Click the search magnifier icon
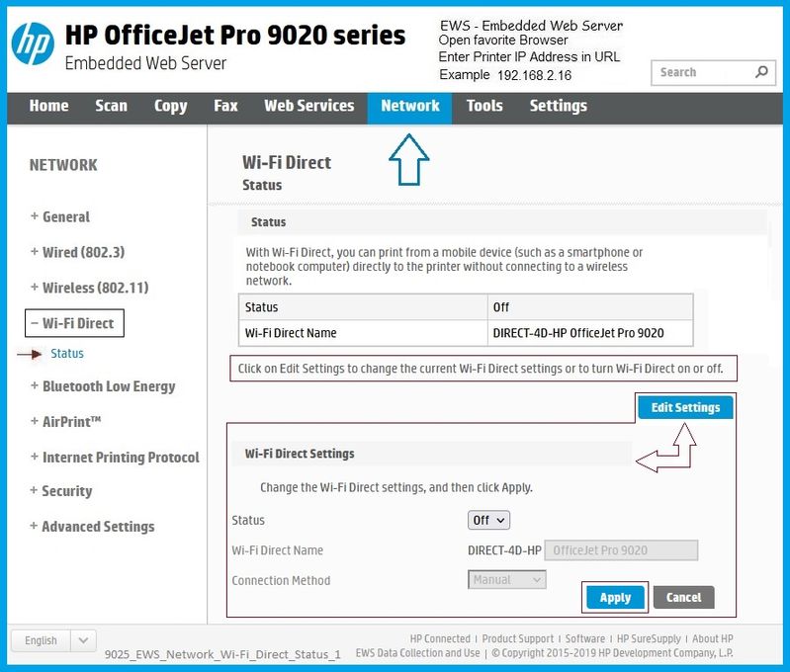The height and width of the screenshot is (672, 790). point(761,72)
